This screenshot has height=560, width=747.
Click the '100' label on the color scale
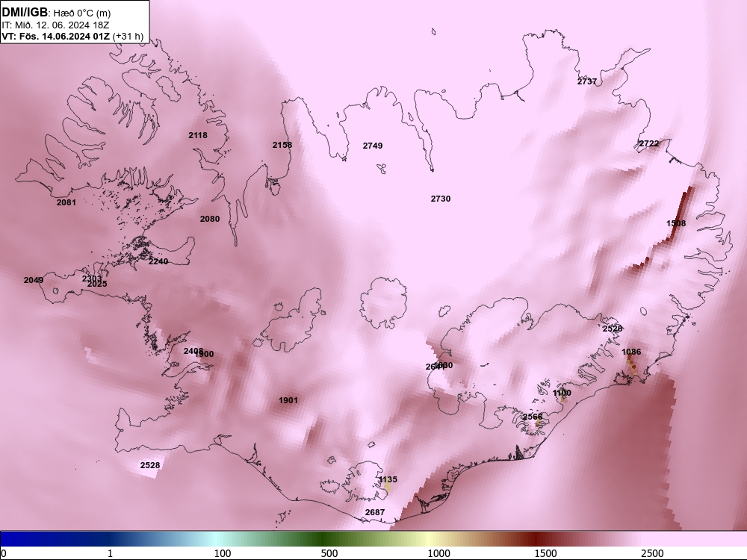tap(223, 553)
